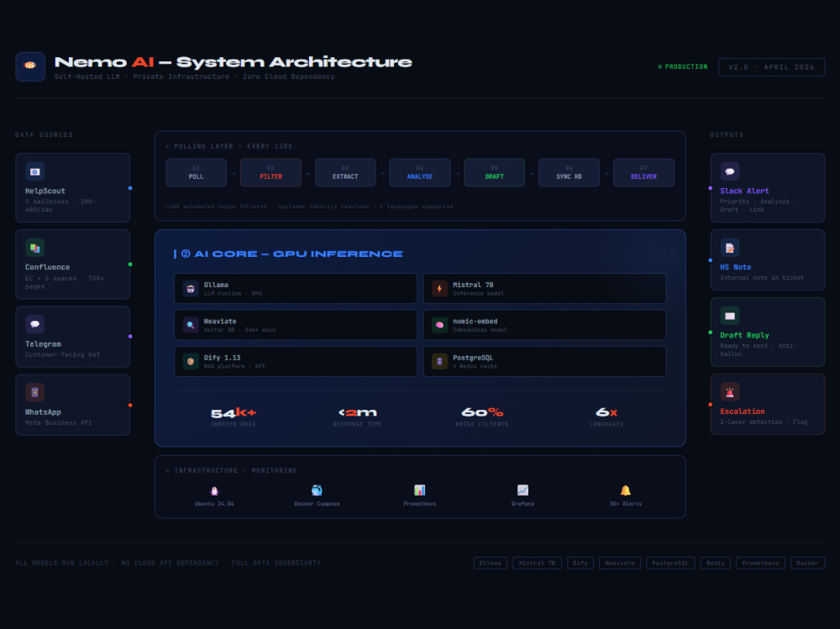Click the Nemo AI clownfish logo icon
840x629 pixels.
click(30, 66)
